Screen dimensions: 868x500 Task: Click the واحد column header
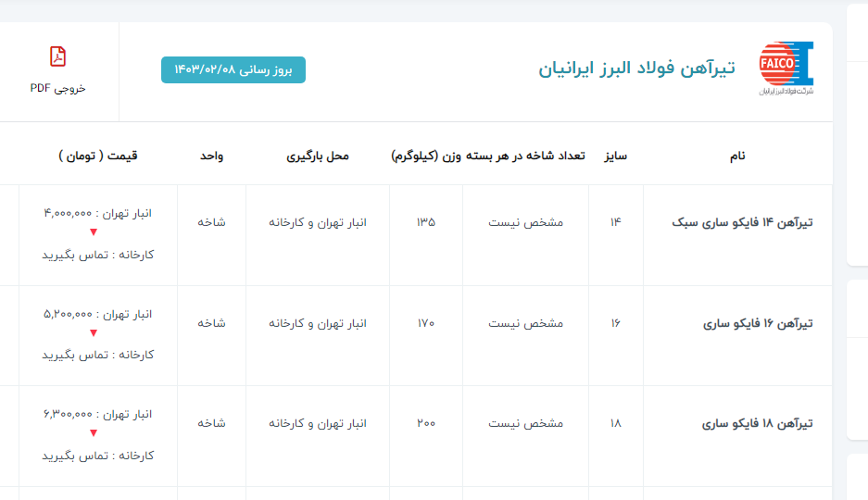coord(211,156)
